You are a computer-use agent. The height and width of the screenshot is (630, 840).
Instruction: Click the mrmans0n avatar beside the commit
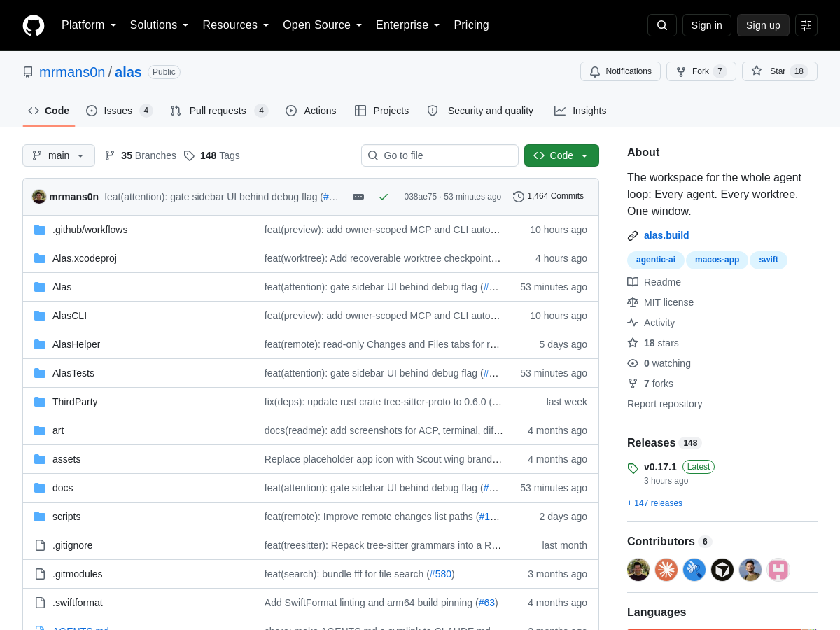39,197
